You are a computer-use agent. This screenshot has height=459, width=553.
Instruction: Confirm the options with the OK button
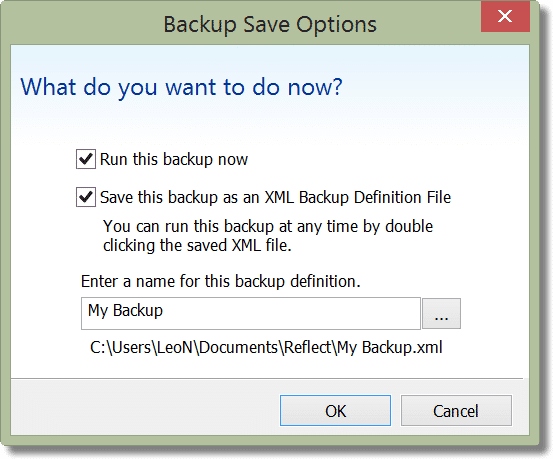335,411
